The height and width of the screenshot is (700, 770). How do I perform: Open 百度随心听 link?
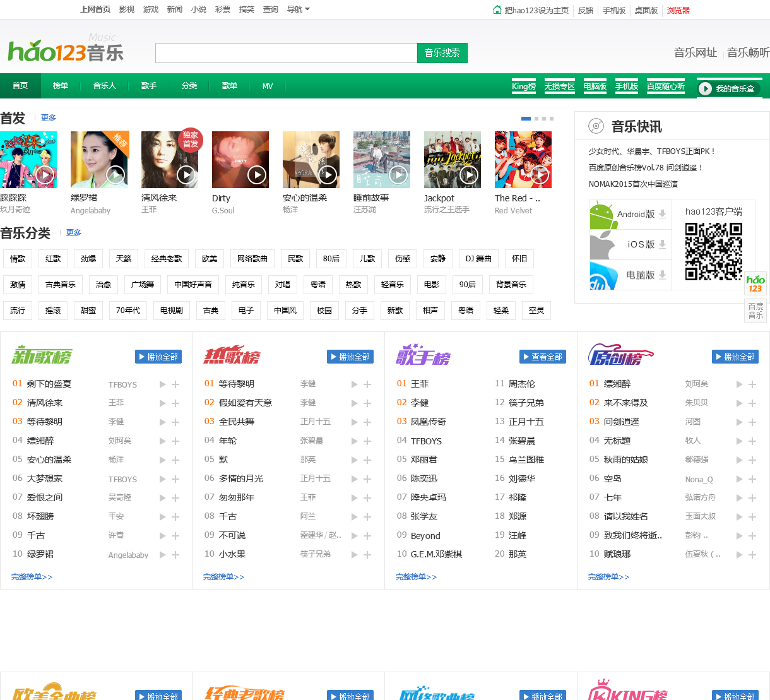pyautogui.click(x=666, y=86)
